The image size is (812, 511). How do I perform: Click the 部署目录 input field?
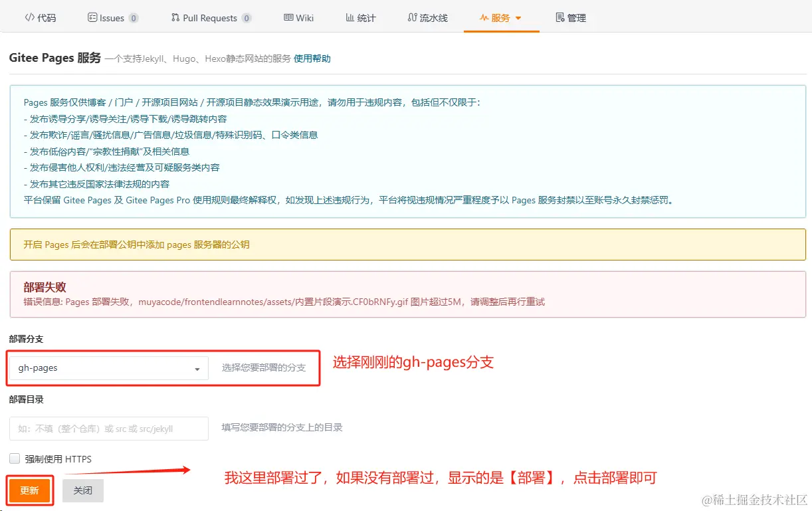pyautogui.click(x=109, y=429)
